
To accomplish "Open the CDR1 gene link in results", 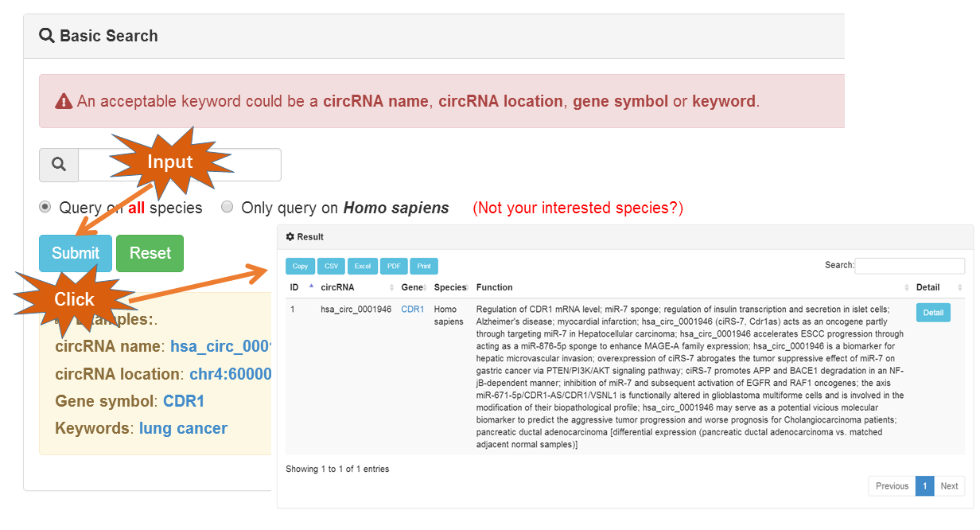I will 412,310.
